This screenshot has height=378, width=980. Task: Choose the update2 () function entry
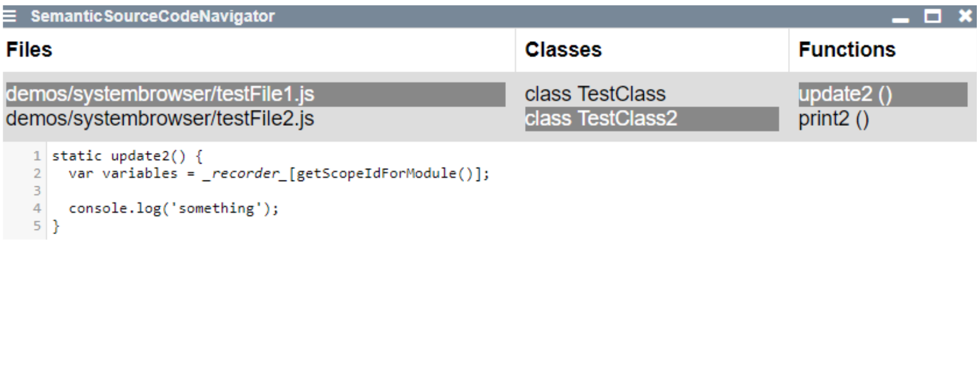click(x=845, y=94)
